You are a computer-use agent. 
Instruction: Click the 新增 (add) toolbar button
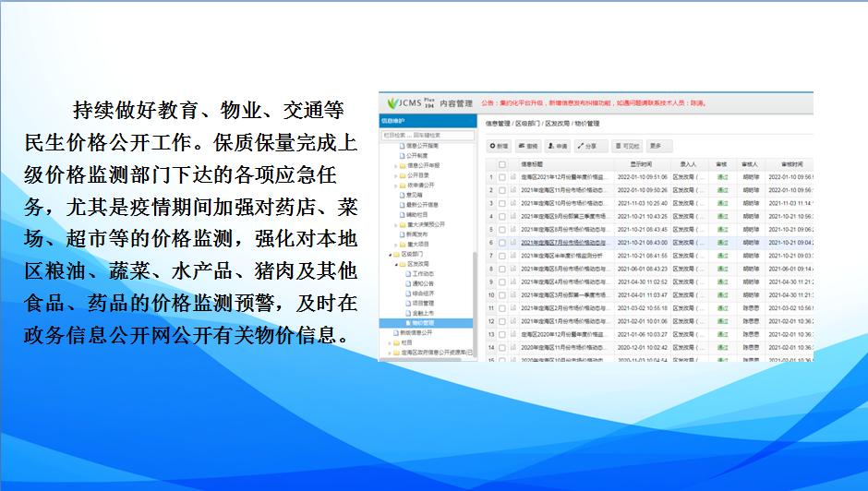499,146
